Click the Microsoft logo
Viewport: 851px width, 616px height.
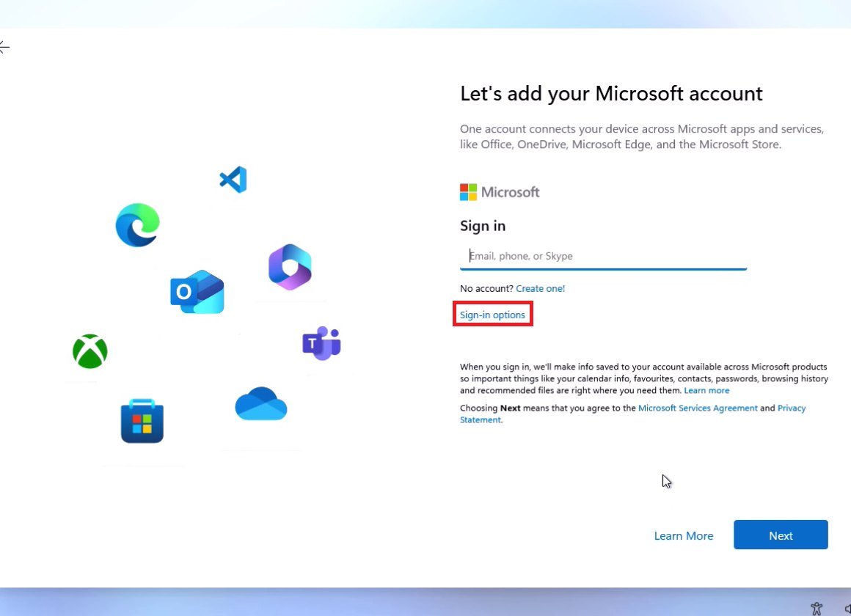pos(500,192)
